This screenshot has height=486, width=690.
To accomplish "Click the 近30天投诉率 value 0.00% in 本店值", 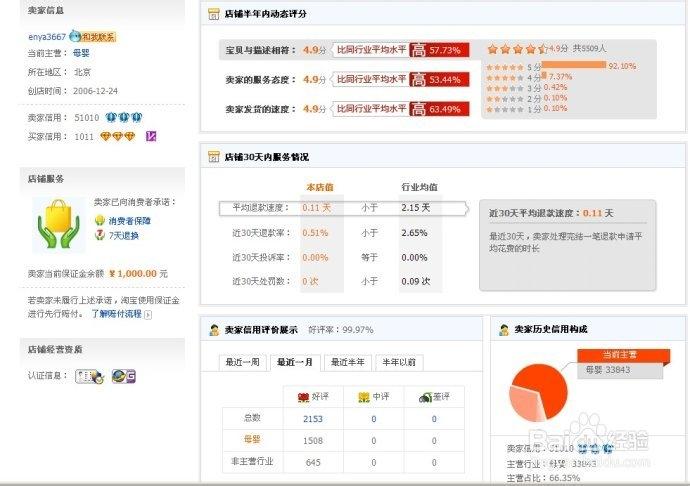I will [x=315, y=258].
